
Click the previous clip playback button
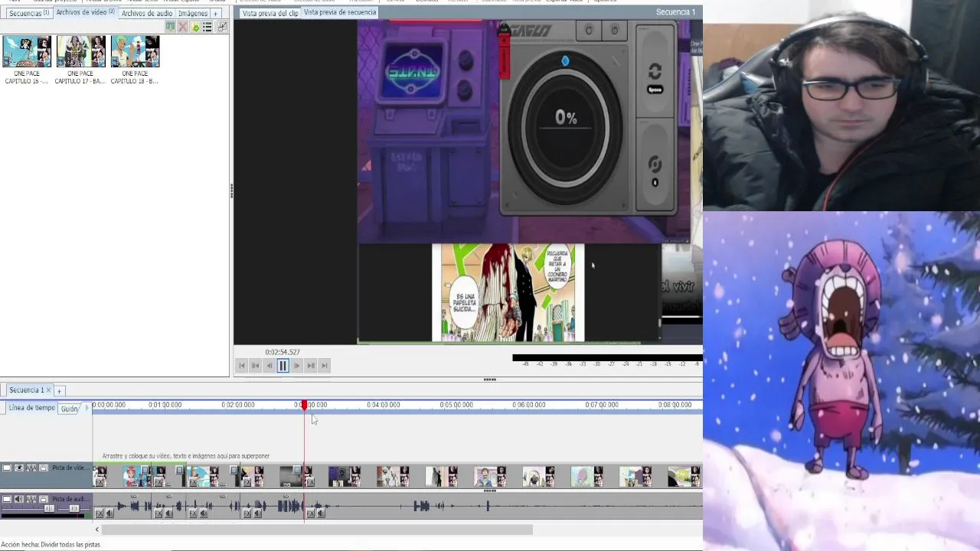[256, 366]
